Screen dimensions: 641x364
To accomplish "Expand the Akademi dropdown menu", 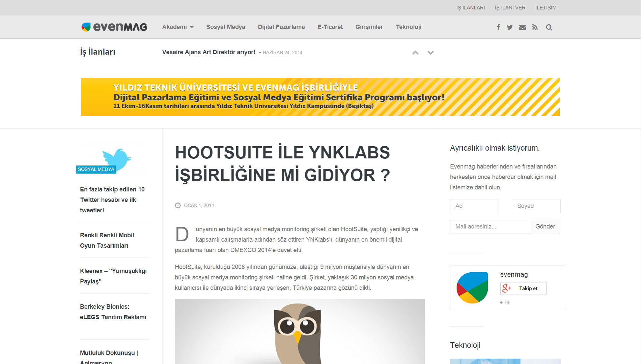I will point(178,27).
